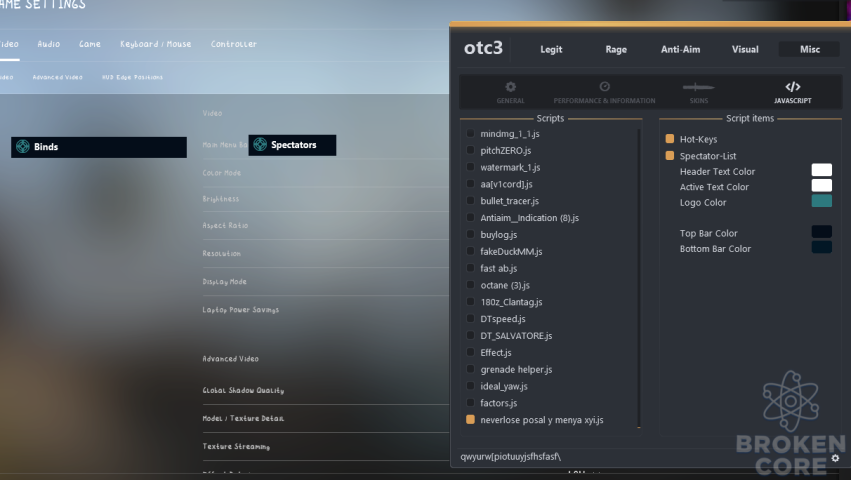Viewport: 851px width, 480px height.
Task: Open the Active Text Color swatch
Action: coord(822,185)
